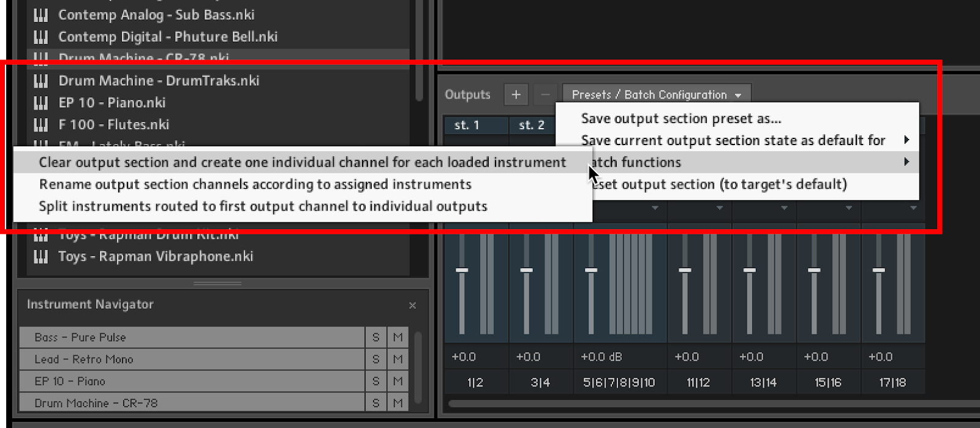Click the st. 1 channel volume fader

pyautogui.click(x=462, y=270)
